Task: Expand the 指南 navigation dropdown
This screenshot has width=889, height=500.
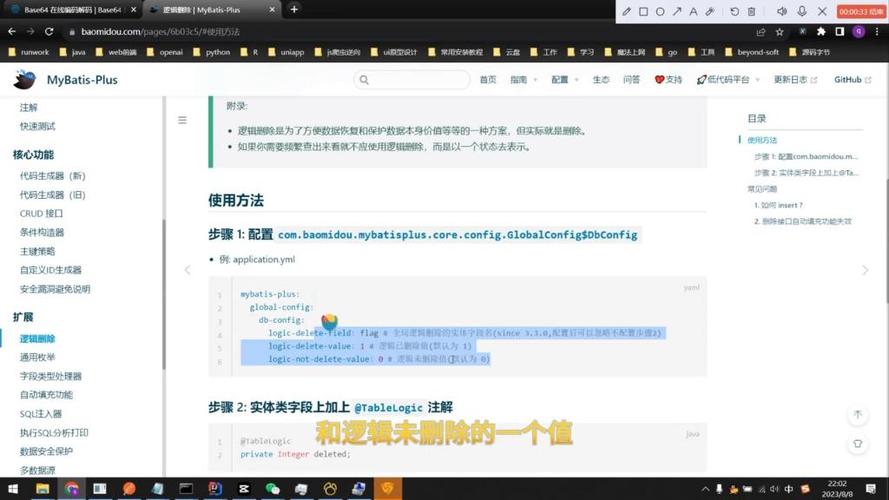Action: (x=523, y=80)
